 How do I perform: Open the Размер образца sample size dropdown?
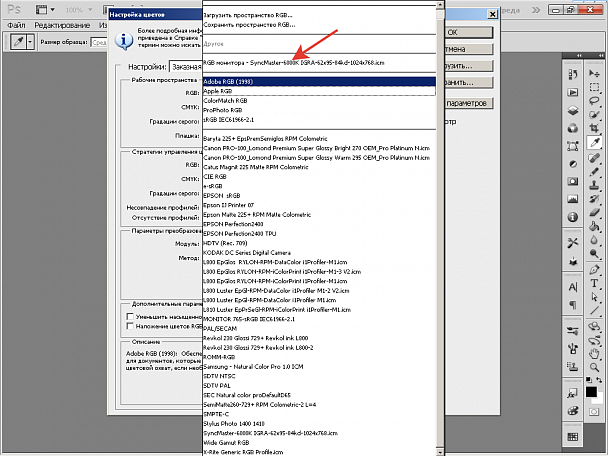(x=99, y=42)
